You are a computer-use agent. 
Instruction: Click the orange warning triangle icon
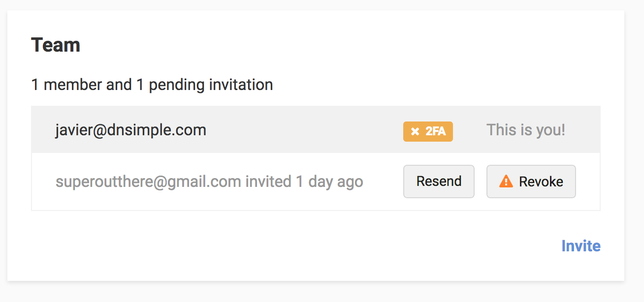pos(506,181)
